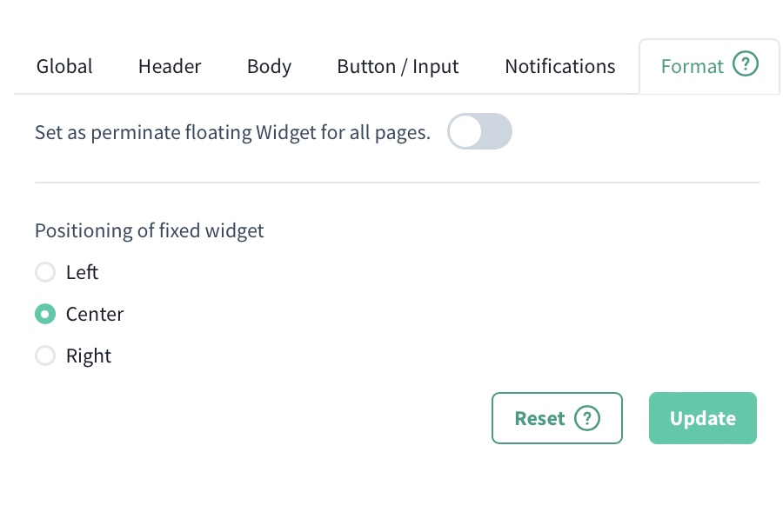Click the toggle switch knob
This screenshot has height=532, width=783.
(464, 131)
